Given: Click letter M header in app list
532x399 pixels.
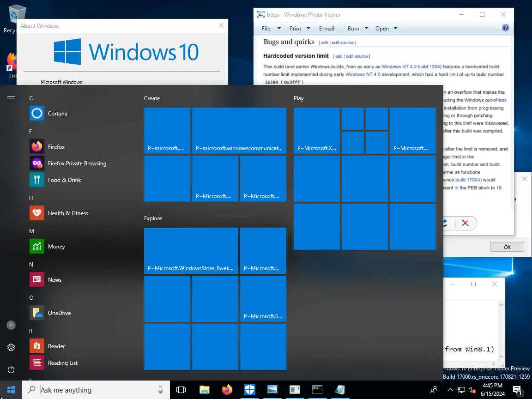Looking at the screenshot, I should [31, 231].
